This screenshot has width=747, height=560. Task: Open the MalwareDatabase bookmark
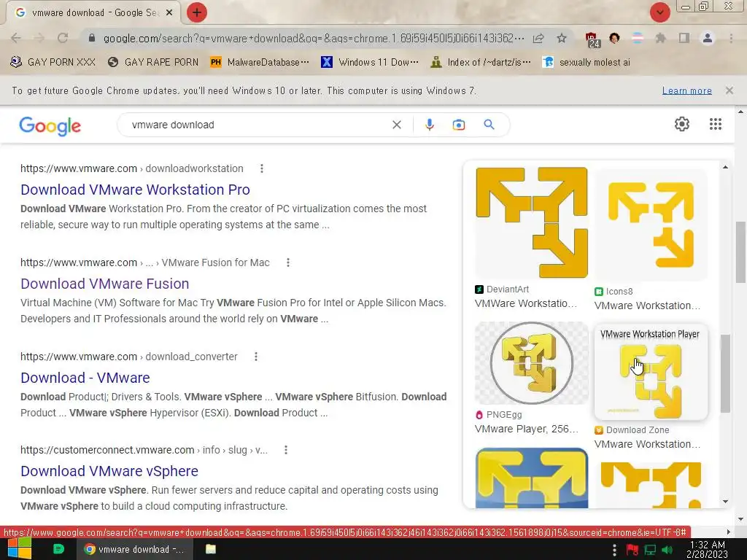[x=260, y=62]
